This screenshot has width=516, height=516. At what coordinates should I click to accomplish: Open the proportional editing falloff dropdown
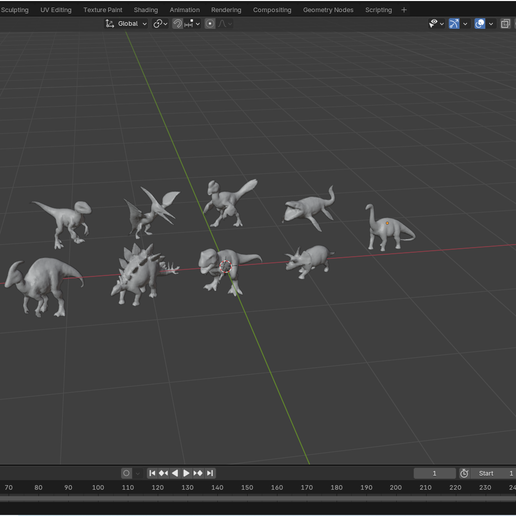(x=225, y=24)
